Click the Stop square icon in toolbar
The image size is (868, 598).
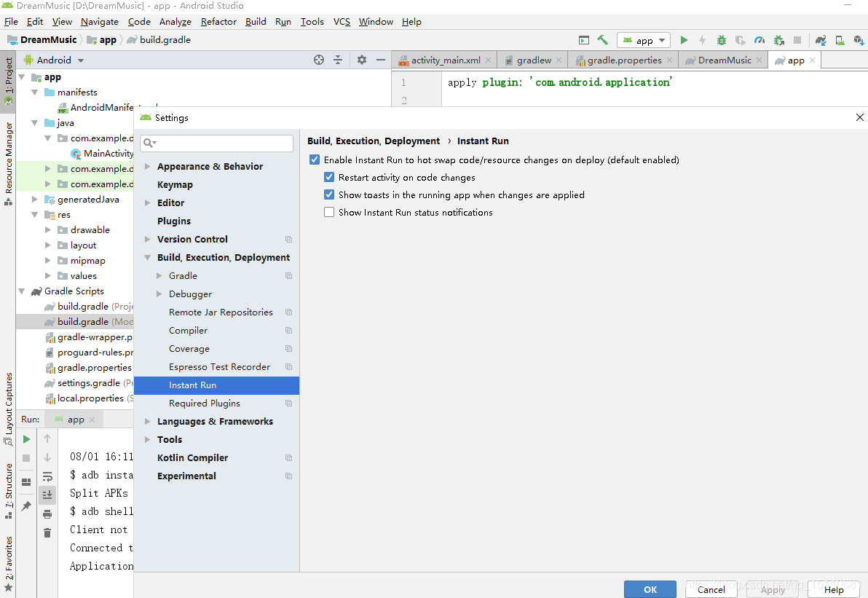pyautogui.click(x=797, y=40)
